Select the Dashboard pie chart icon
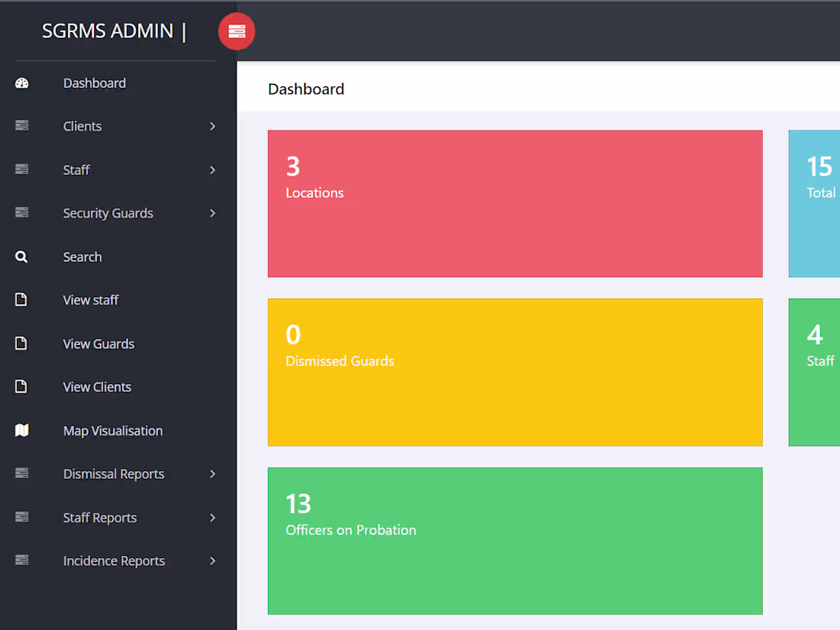 (x=21, y=82)
